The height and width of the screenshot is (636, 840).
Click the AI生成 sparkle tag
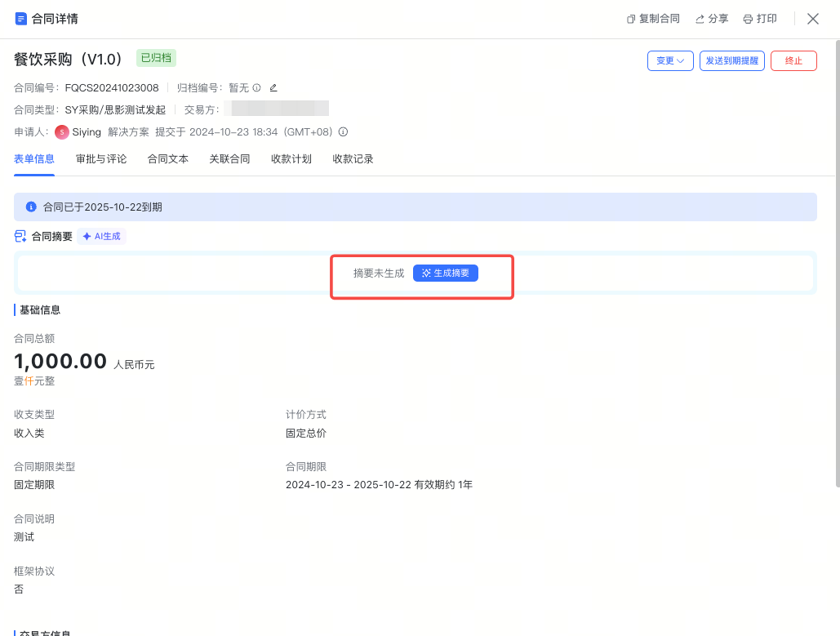102,236
